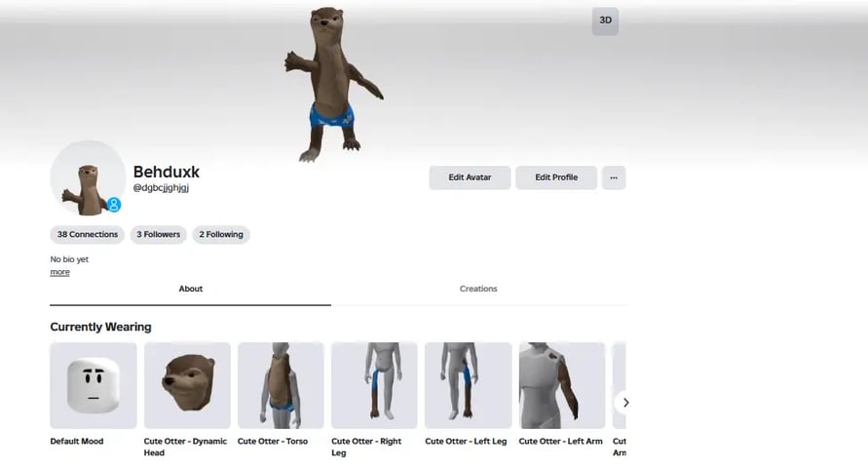Switch to the Creations tab
Screen dimensions: 868x469
478,289
